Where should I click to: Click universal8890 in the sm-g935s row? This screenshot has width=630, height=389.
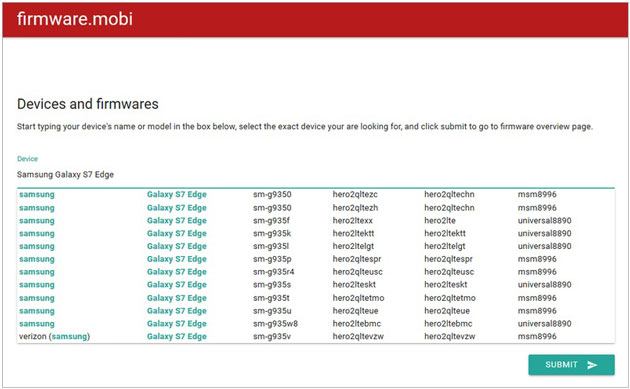pos(544,285)
